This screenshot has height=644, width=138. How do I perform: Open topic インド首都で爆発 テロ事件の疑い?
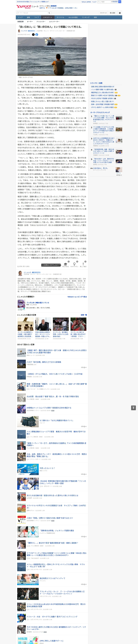pos(103,90)
